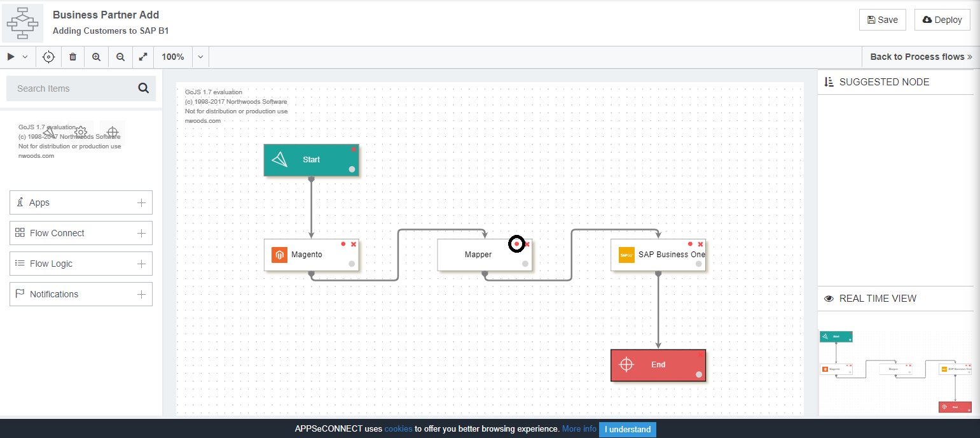
Task: Click the Search Items input field
Action: pos(70,88)
